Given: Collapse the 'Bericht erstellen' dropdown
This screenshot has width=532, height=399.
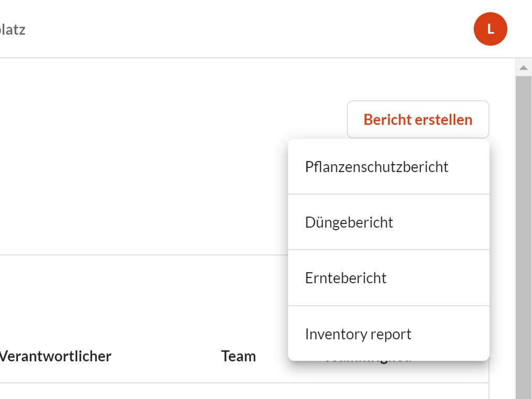Looking at the screenshot, I should (x=418, y=120).
